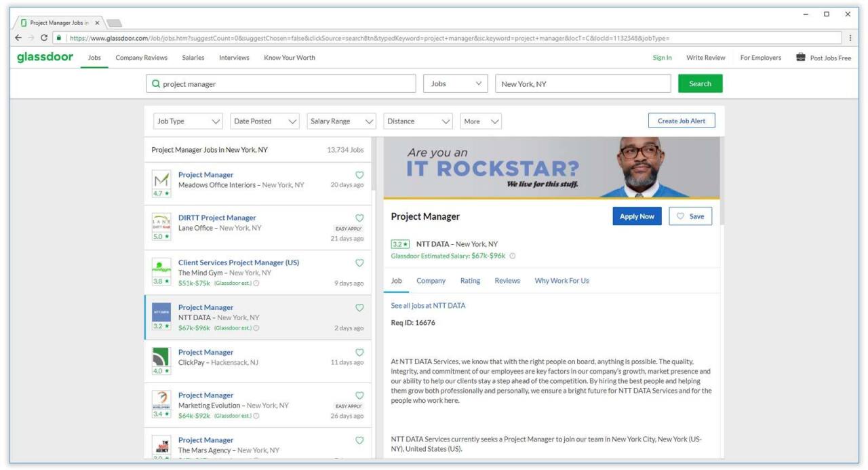This screenshot has height=470, width=868.
Task: Click info icon next to NTT DATA list salary
Action: click(256, 328)
